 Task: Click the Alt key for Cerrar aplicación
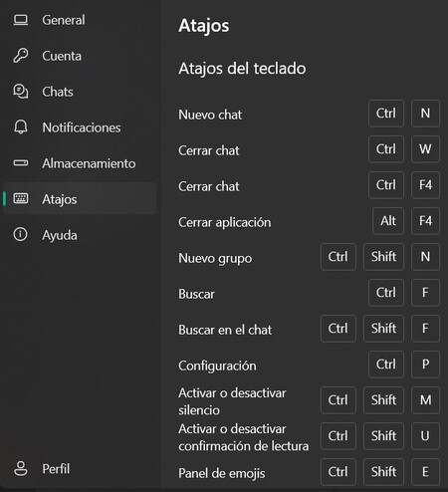(x=388, y=221)
